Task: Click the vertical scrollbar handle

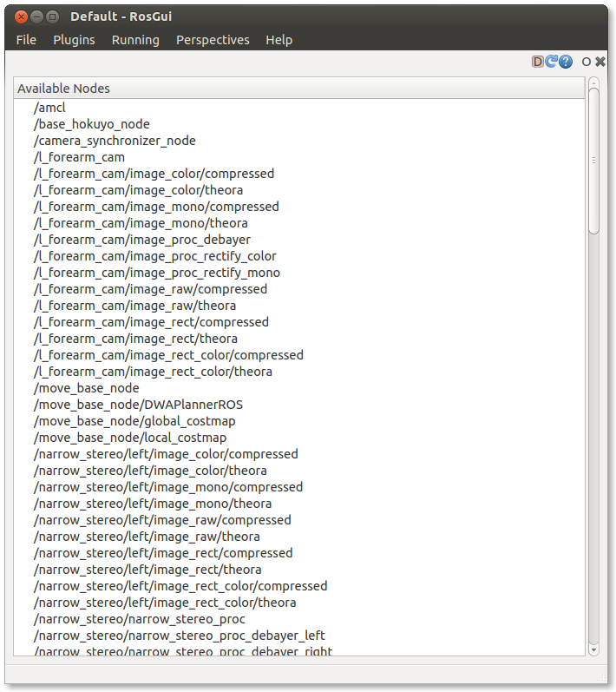Action: [593, 161]
